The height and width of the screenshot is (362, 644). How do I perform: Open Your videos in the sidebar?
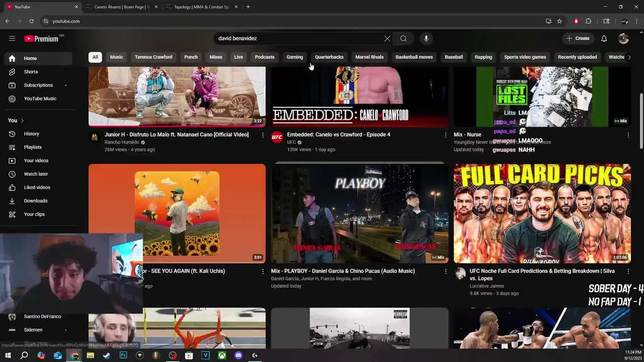coord(38,161)
